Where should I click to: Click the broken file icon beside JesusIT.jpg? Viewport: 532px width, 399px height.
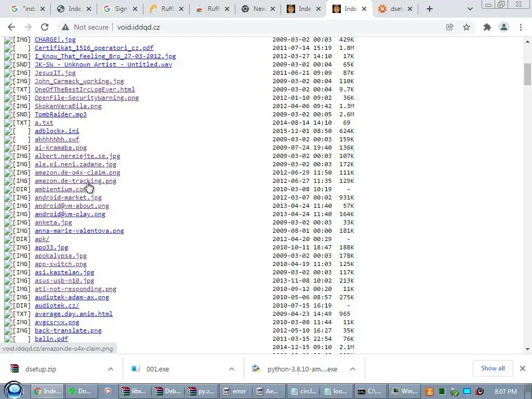pyautogui.click(x=8, y=73)
